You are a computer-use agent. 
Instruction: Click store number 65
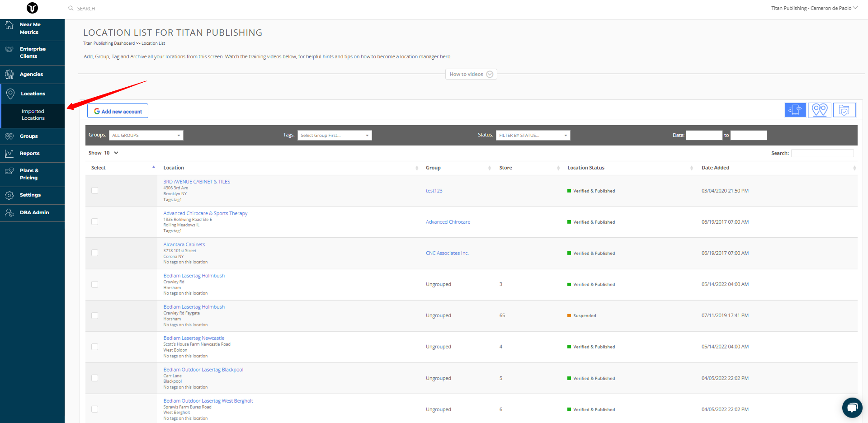click(x=502, y=315)
